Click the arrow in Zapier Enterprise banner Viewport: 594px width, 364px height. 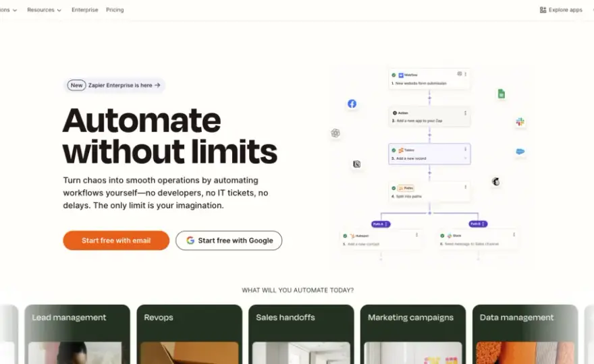tap(157, 85)
